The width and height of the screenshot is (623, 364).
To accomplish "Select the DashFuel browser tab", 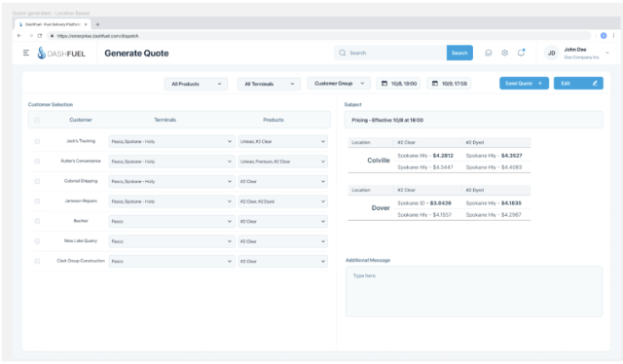I will click(x=53, y=24).
